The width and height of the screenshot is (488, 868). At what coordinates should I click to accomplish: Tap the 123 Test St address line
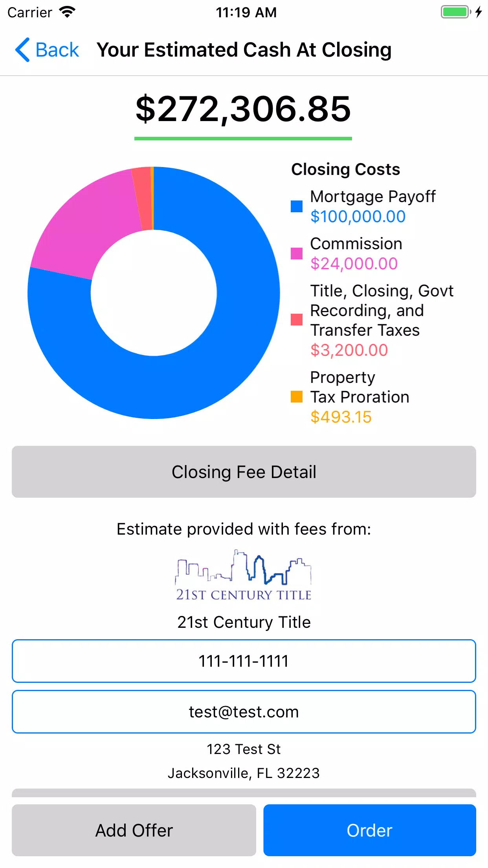point(244,749)
